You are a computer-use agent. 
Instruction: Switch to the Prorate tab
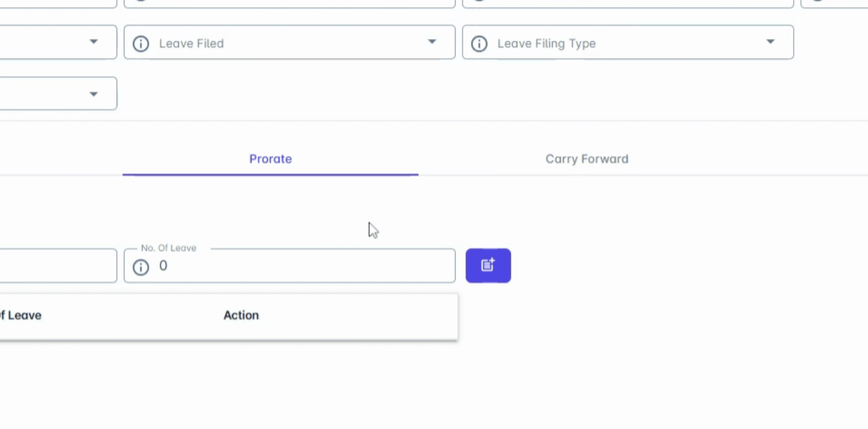tap(270, 159)
